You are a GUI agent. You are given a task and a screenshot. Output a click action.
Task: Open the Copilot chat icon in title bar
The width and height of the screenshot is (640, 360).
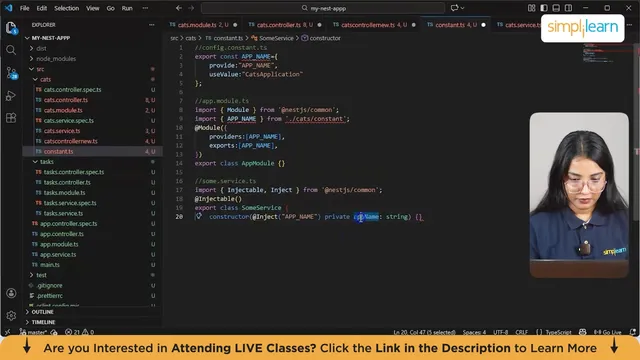click(454, 8)
